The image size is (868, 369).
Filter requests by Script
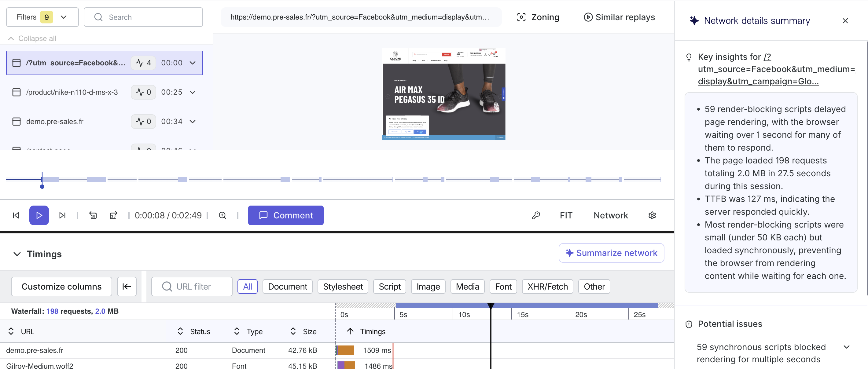click(x=389, y=287)
